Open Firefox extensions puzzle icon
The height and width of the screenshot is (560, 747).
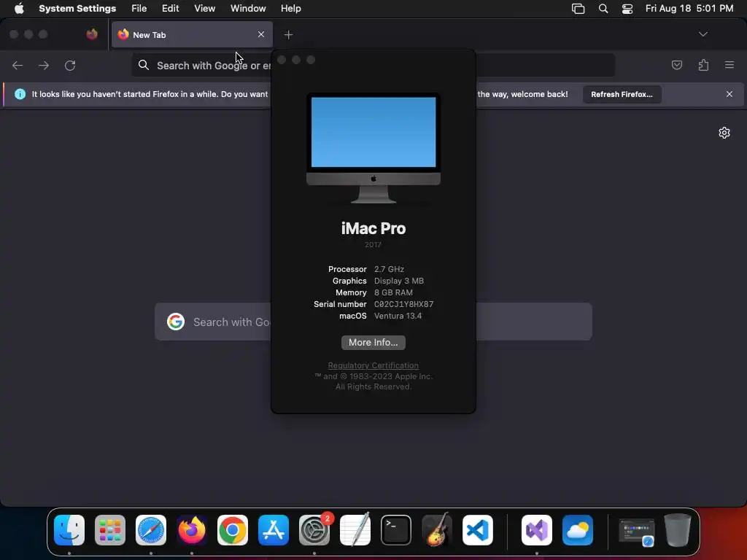(703, 65)
